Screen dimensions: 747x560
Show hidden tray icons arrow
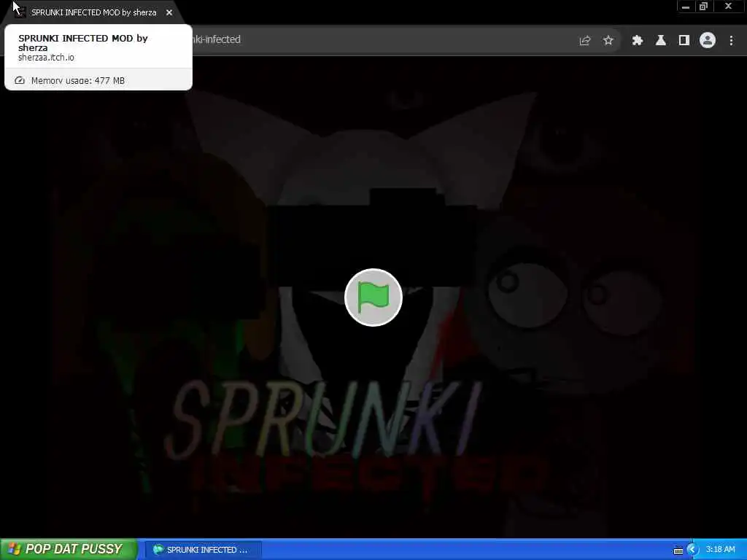pos(693,550)
